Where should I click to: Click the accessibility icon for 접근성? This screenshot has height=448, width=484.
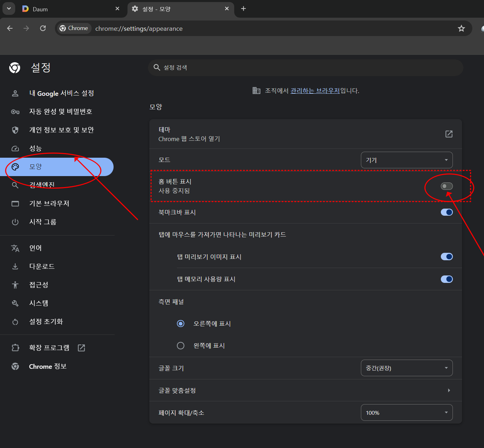pos(15,285)
